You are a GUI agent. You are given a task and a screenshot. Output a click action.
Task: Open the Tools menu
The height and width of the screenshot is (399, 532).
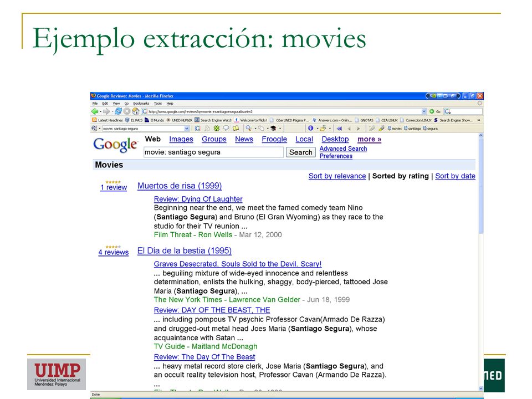coord(158,104)
